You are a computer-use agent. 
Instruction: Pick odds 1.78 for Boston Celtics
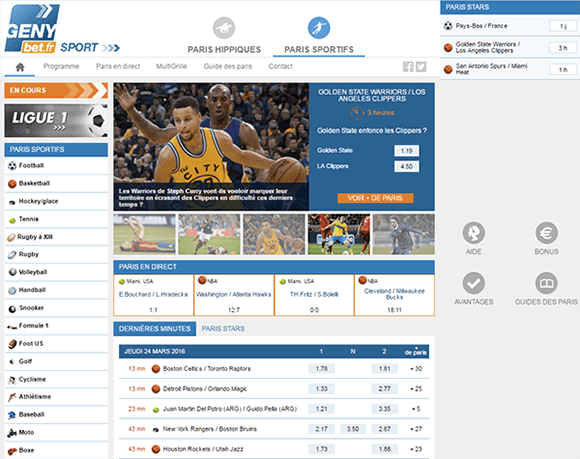[x=321, y=369]
